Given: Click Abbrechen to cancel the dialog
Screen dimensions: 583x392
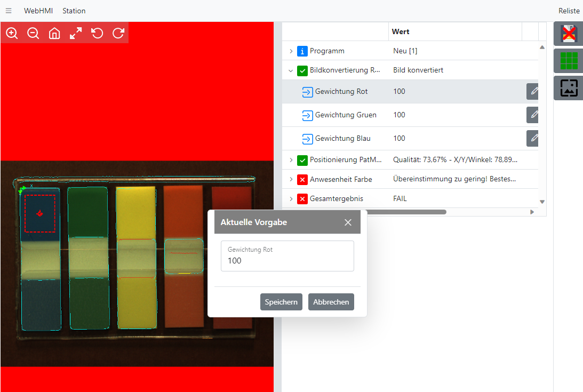Looking at the screenshot, I should coord(331,302).
